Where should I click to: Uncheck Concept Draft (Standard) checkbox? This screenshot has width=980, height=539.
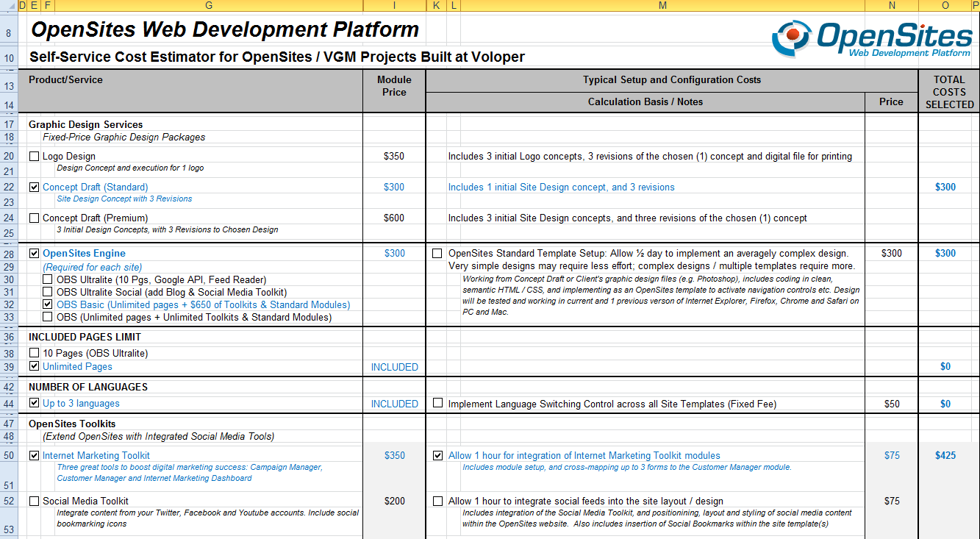coord(34,188)
